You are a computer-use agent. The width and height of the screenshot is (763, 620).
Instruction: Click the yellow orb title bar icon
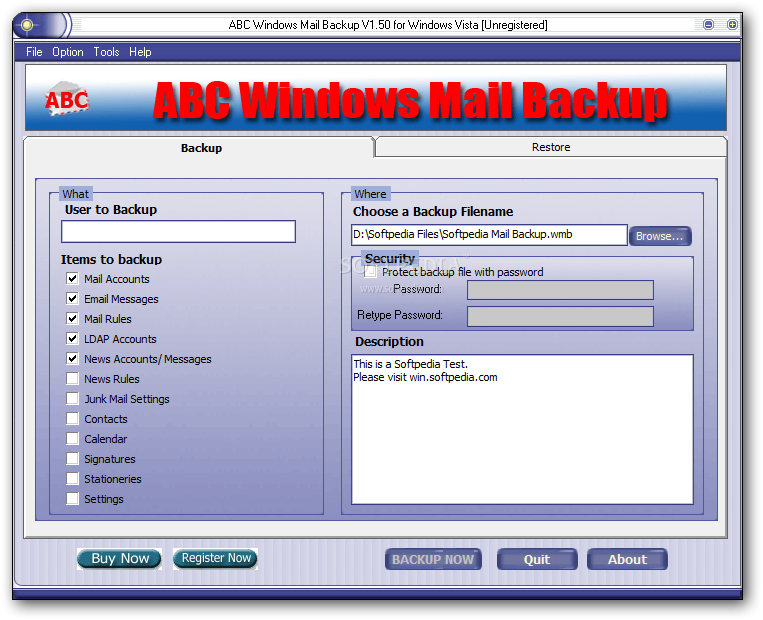(x=27, y=25)
